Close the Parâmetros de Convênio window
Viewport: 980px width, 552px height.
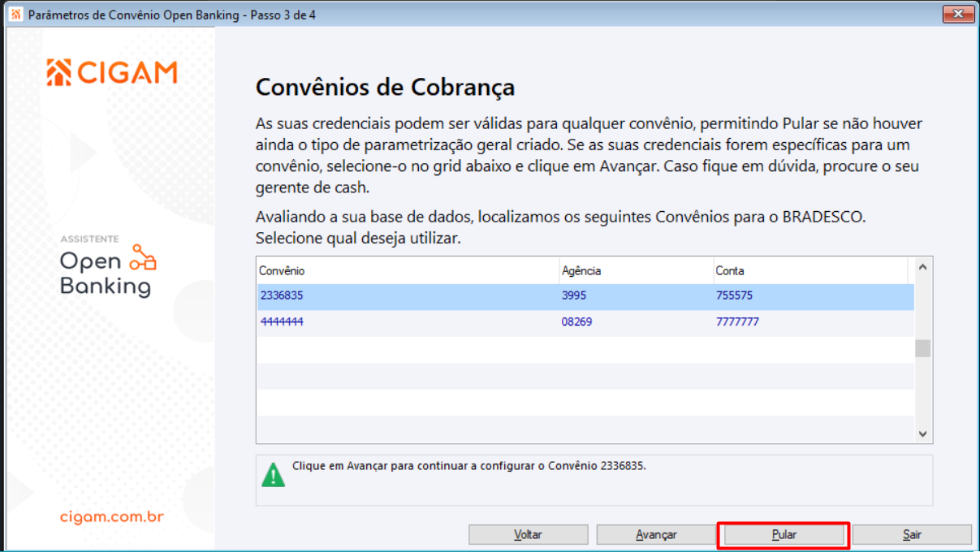[x=958, y=15]
